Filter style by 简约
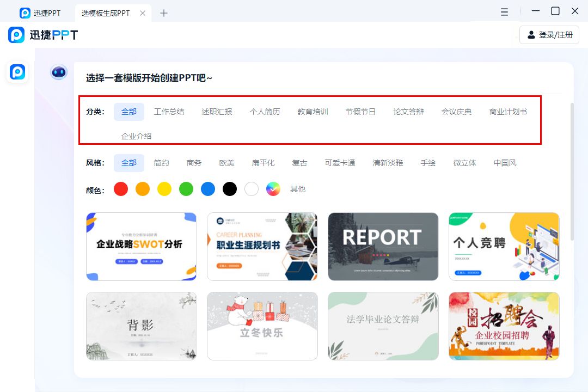Screen dimensions: 588x392 click(161, 163)
